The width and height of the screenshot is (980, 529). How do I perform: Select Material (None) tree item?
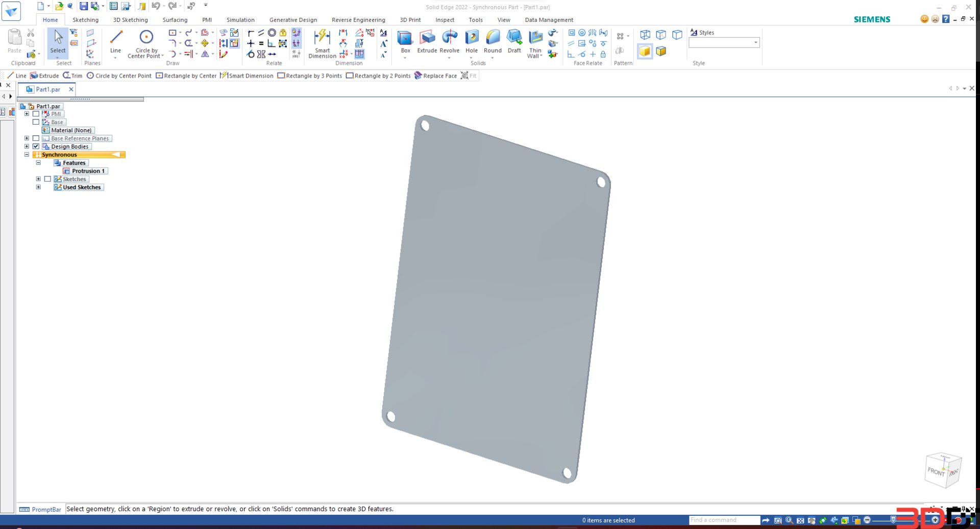pyautogui.click(x=68, y=130)
